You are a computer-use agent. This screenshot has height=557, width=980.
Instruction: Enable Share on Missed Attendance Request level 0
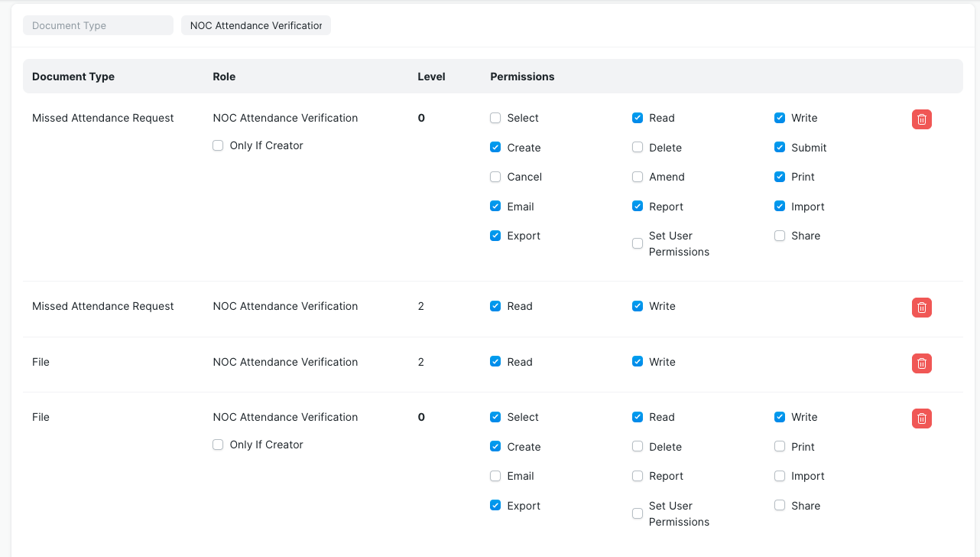pyautogui.click(x=780, y=236)
